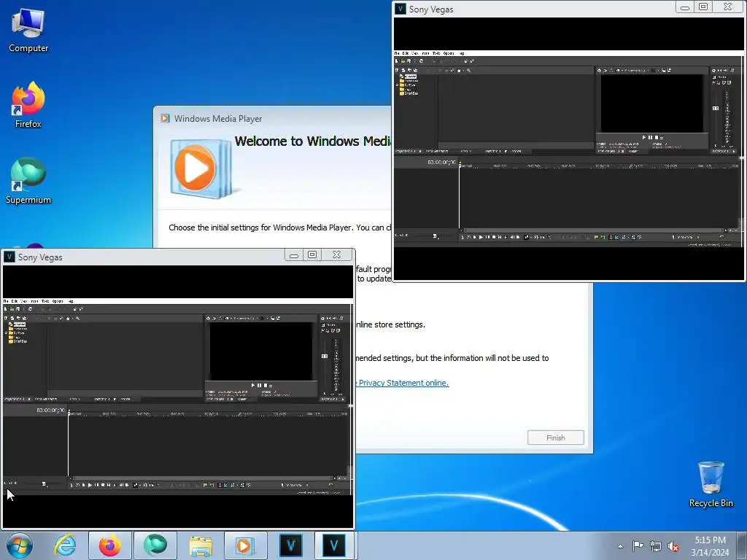Pause timeline in lower Sony Vegas window
The width and height of the screenshot is (747, 560).
coord(97,485)
